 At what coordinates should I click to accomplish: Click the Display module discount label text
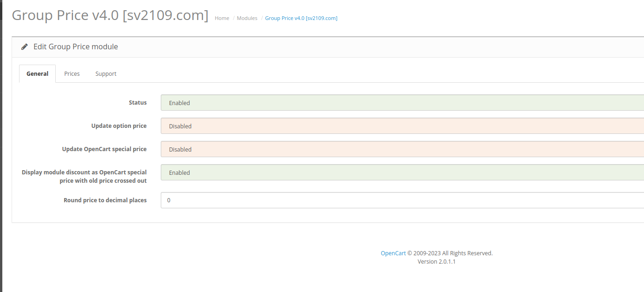pyautogui.click(x=84, y=176)
